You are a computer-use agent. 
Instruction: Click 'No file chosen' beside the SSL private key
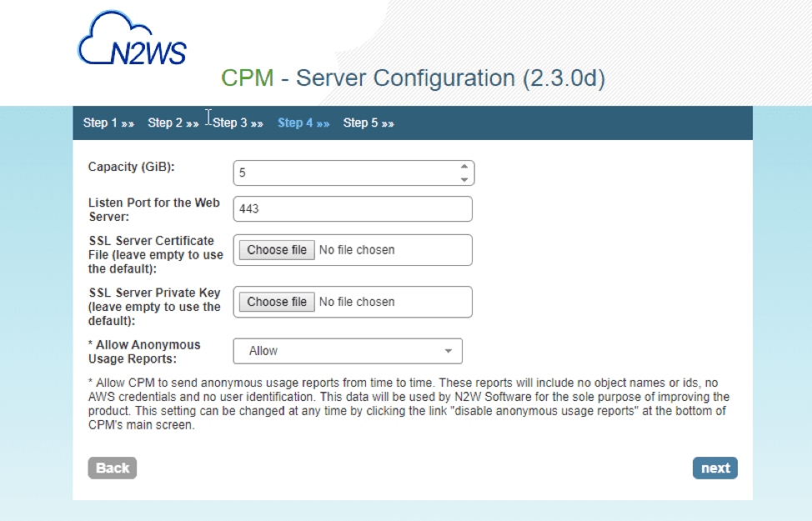tap(357, 302)
